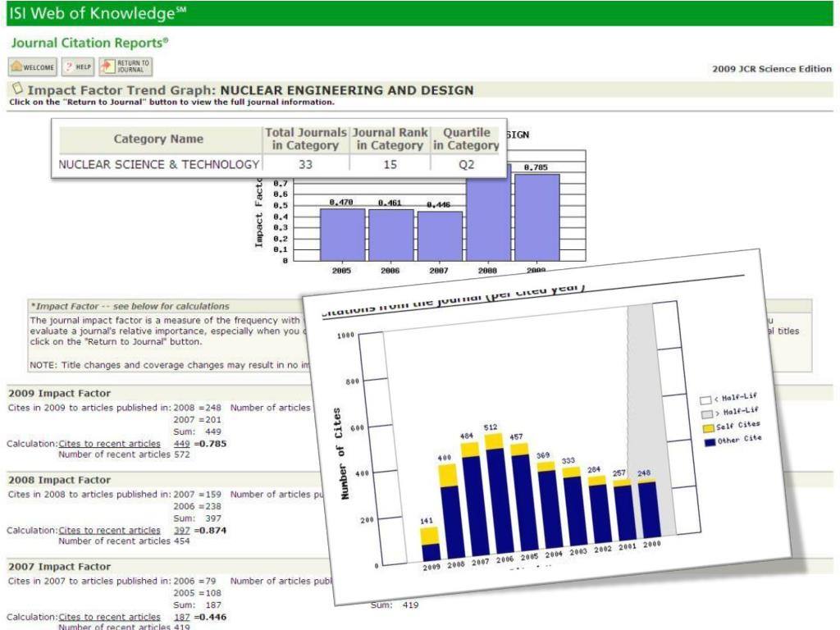Open the Help button

click(78, 67)
